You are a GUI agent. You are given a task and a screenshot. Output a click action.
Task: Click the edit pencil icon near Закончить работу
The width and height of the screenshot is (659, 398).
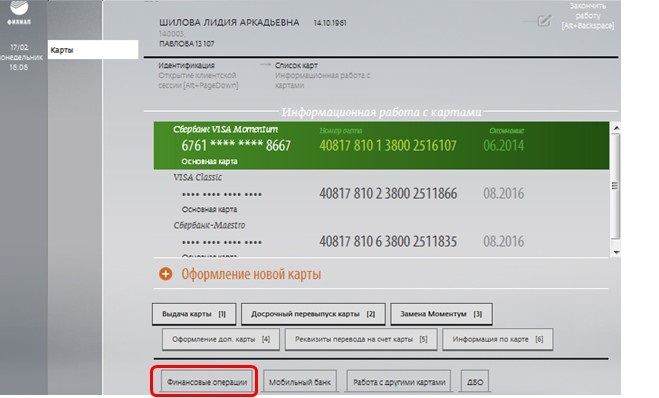pyautogui.click(x=544, y=21)
